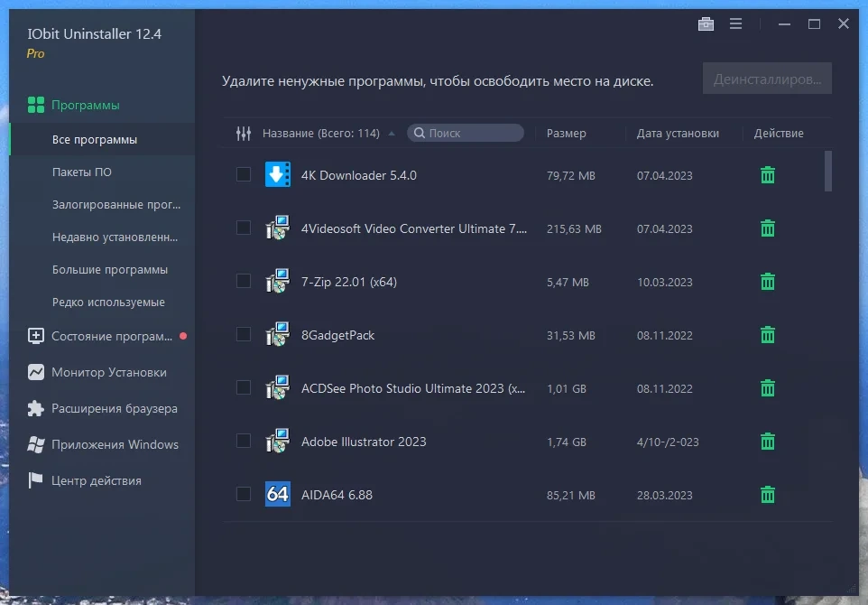Open Все программы category
Image resolution: width=868 pixels, height=605 pixels.
click(102, 139)
